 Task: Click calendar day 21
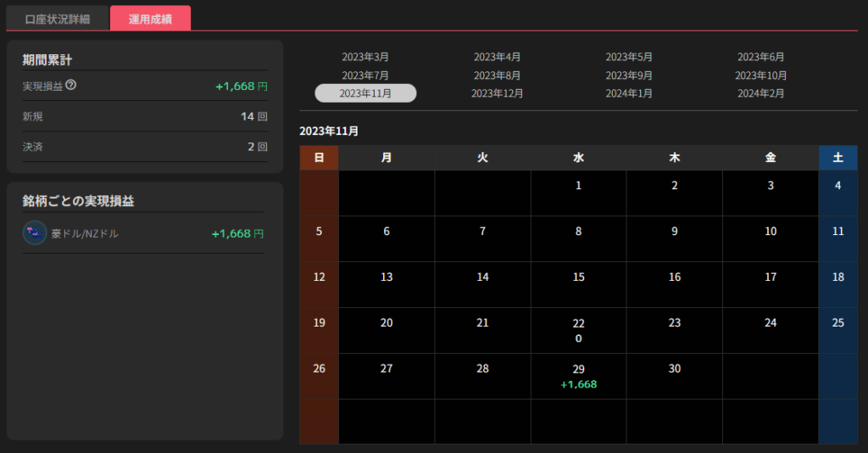tap(482, 331)
